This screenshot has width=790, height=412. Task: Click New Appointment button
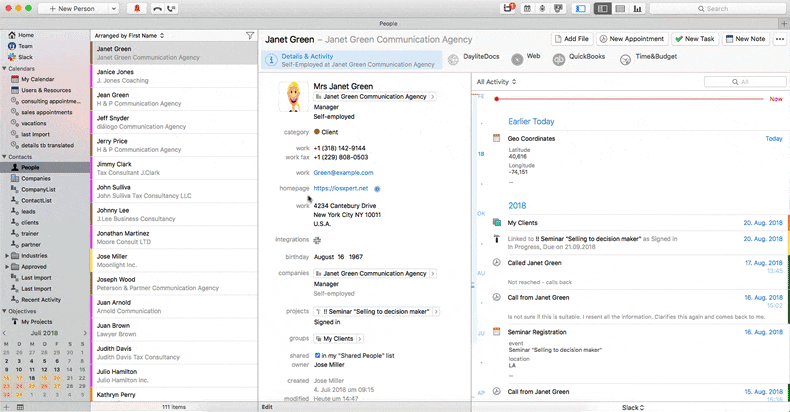tap(632, 39)
